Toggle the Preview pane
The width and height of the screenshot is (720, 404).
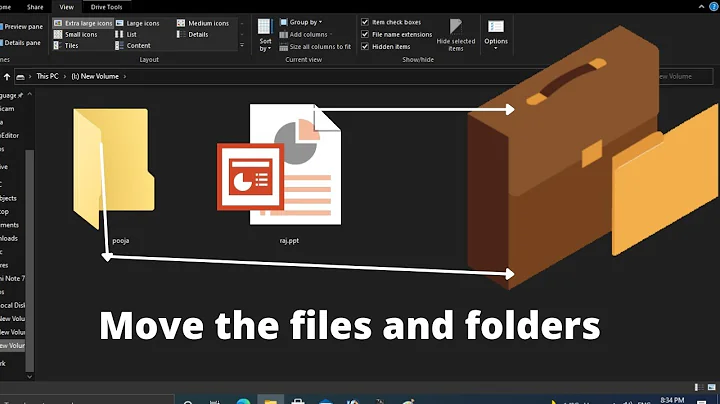21,27
